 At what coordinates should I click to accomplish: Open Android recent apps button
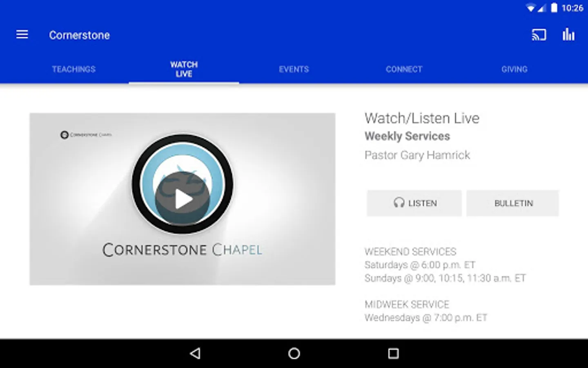393,353
